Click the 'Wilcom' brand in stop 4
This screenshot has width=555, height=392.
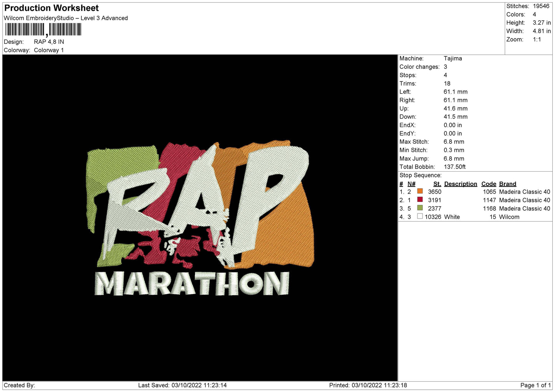pos(509,217)
